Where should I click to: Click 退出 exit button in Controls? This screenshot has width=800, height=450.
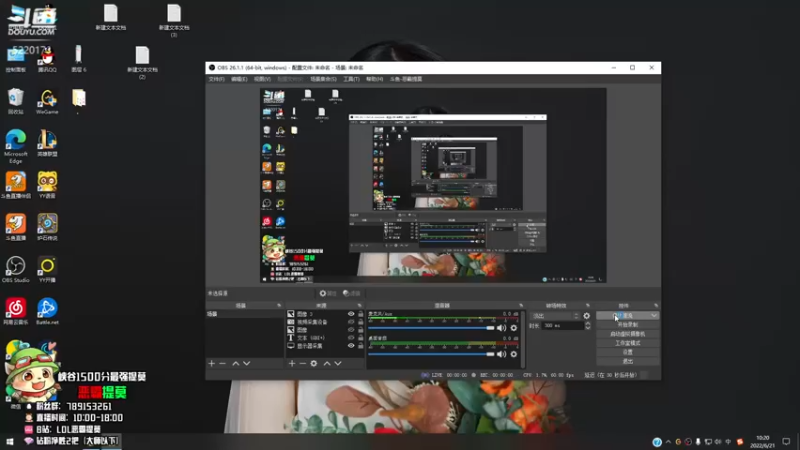pos(628,361)
